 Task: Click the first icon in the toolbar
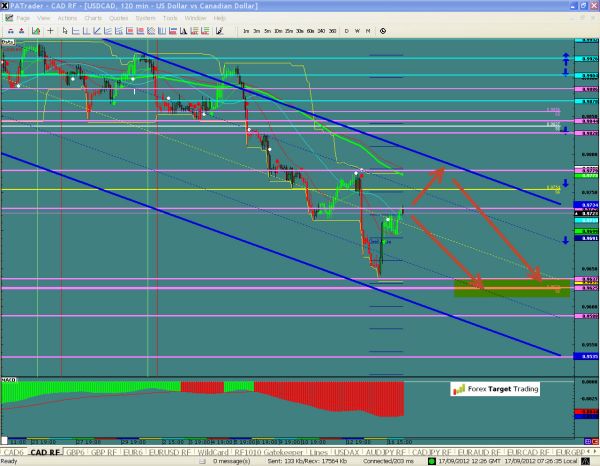(9, 32)
